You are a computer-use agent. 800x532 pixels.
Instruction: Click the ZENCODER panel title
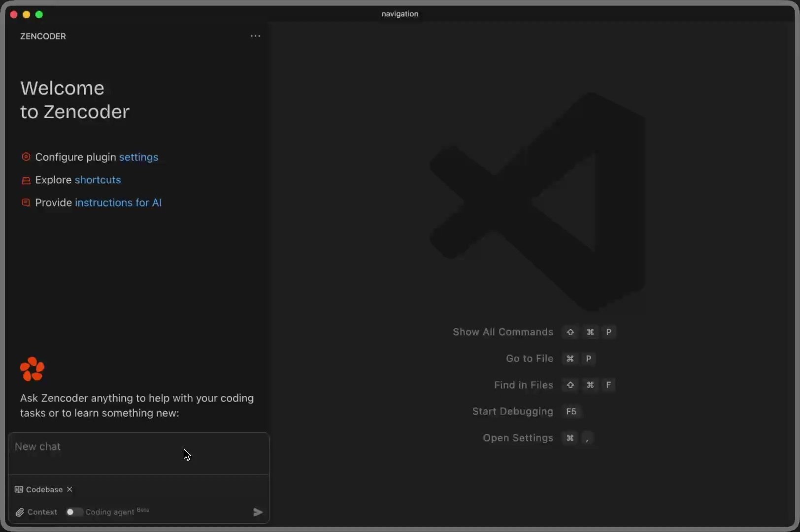tap(43, 36)
